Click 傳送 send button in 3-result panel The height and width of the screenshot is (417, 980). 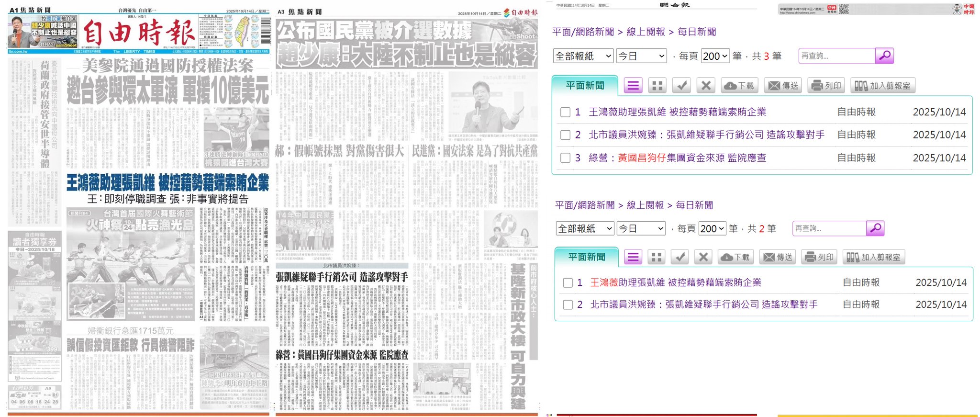783,86
